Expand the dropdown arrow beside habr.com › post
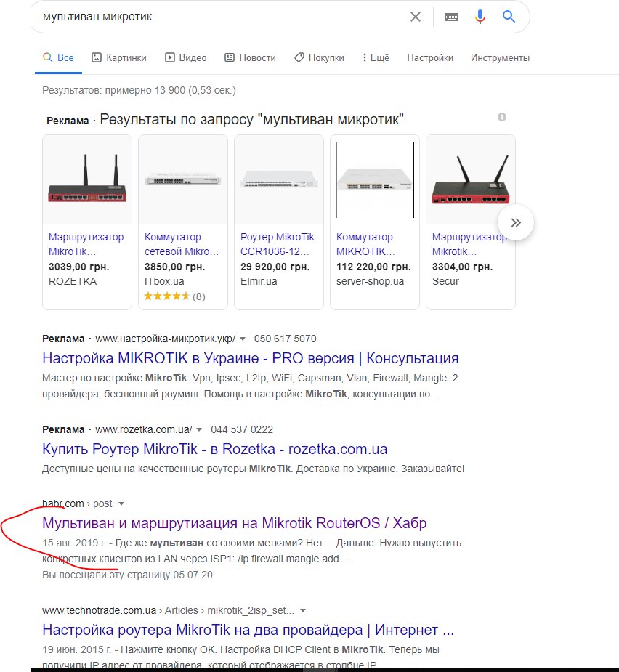 [x=121, y=504]
